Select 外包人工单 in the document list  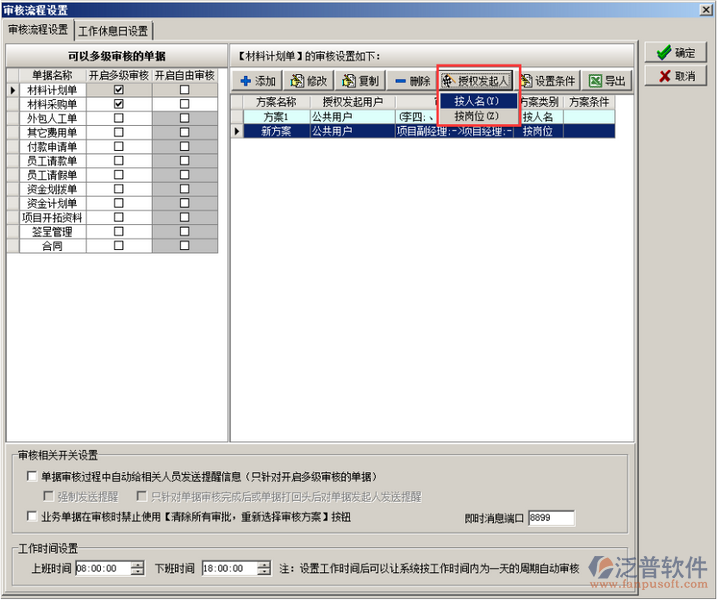point(52,118)
